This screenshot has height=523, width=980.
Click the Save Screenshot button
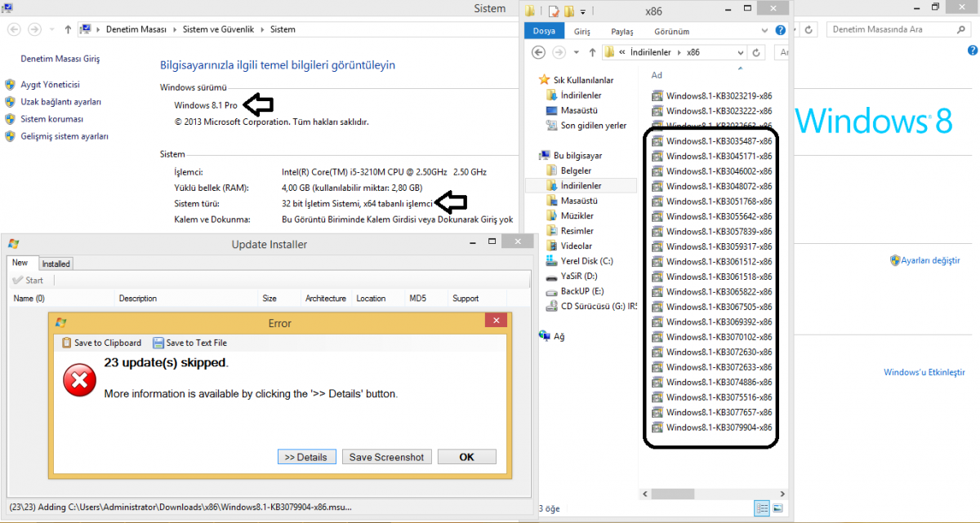(386, 457)
